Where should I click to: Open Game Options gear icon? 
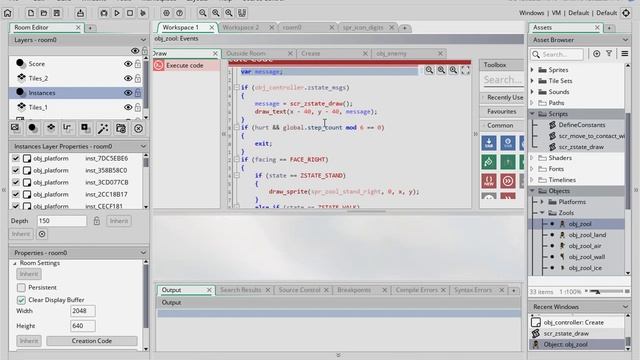point(167,13)
